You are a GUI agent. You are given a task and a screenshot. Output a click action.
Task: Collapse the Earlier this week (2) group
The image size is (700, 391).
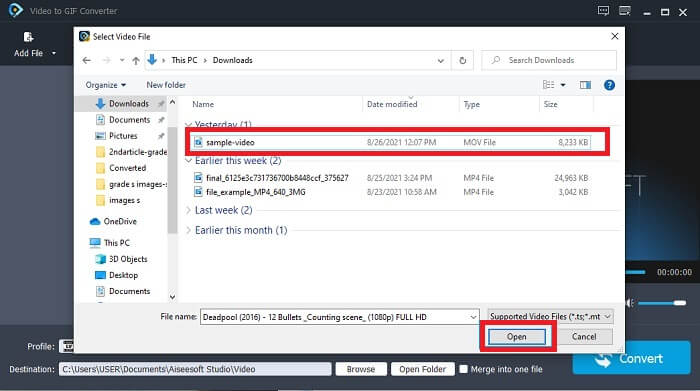[188, 160]
